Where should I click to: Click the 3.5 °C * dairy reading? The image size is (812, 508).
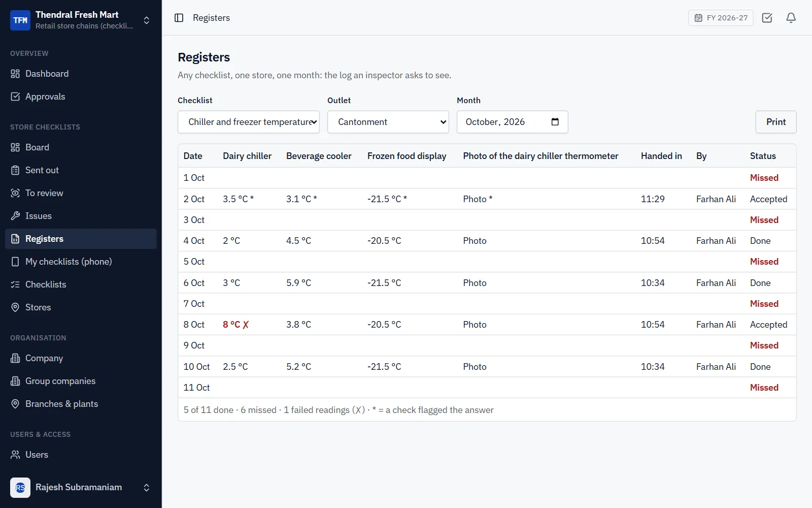coord(238,199)
